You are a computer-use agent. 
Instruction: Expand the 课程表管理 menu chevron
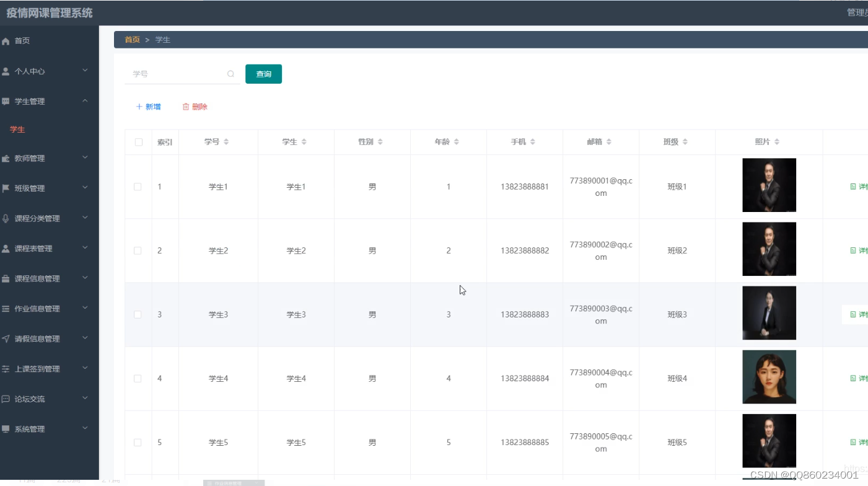coord(85,248)
